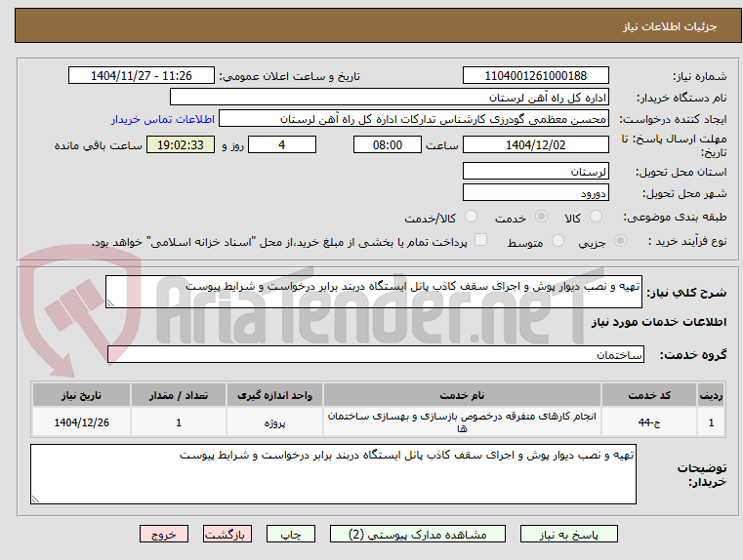
Task: Select the کالا radio button
Action: pyautogui.click(x=596, y=217)
